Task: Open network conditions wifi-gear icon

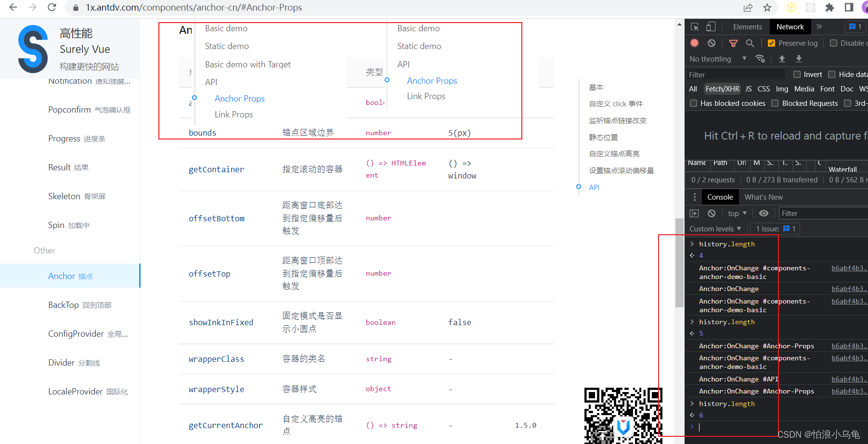Action: click(761, 59)
